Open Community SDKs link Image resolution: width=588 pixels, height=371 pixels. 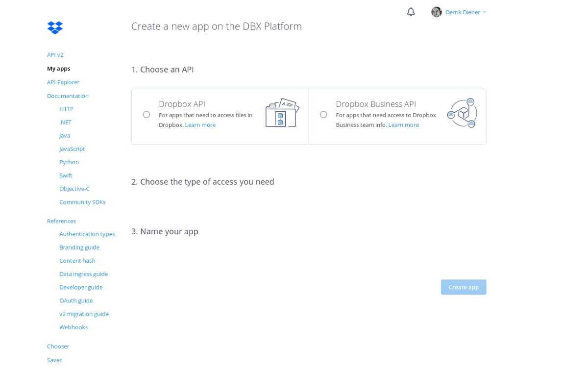(82, 201)
